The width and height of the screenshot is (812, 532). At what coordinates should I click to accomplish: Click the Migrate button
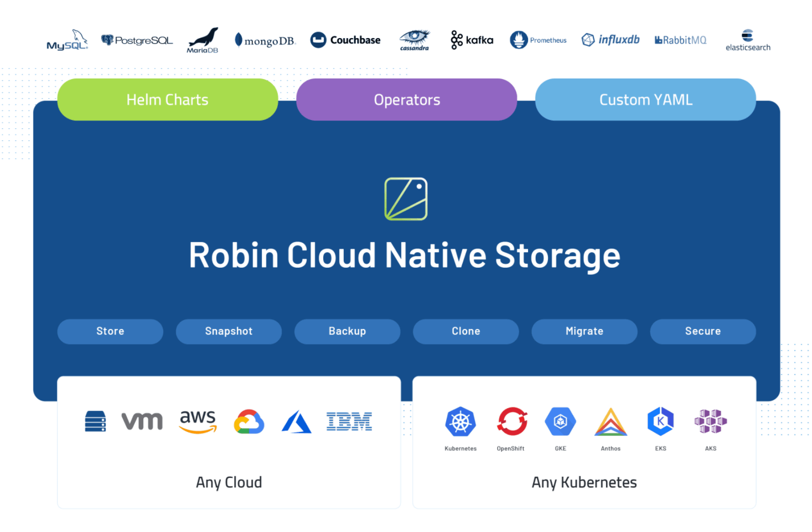click(x=584, y=331)
